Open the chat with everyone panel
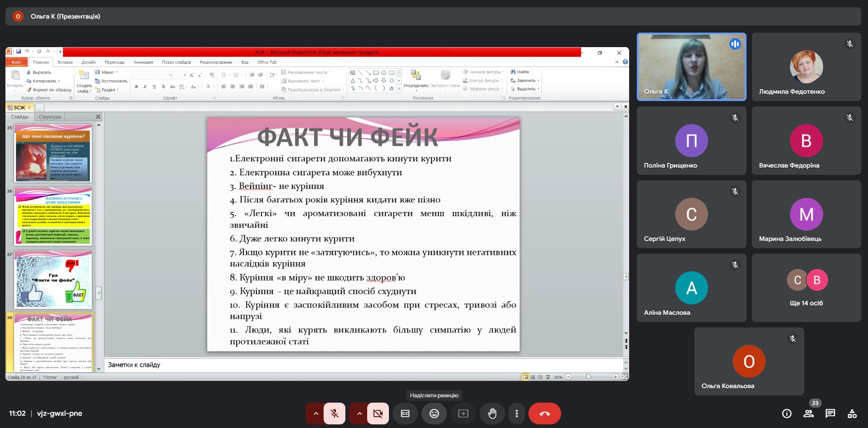Screen dimensions: 868x428 pos(830,414)
